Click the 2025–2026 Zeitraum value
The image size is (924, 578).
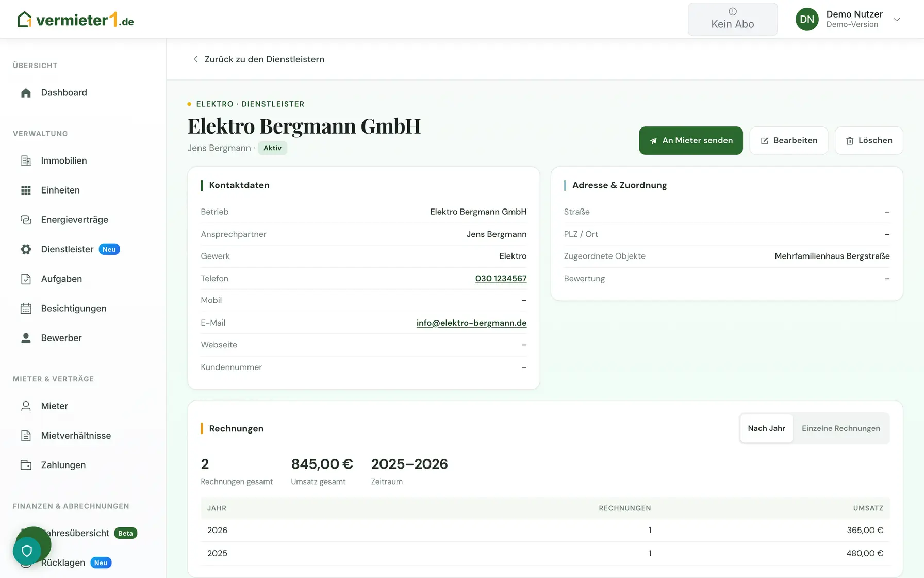pos(409,464)
